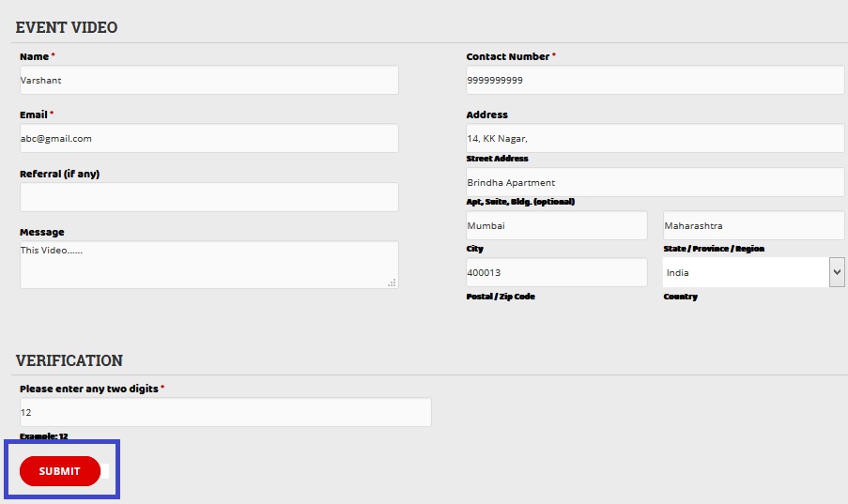
Task: Click the Name input field containing Varshant
Action: click(208, 80)
